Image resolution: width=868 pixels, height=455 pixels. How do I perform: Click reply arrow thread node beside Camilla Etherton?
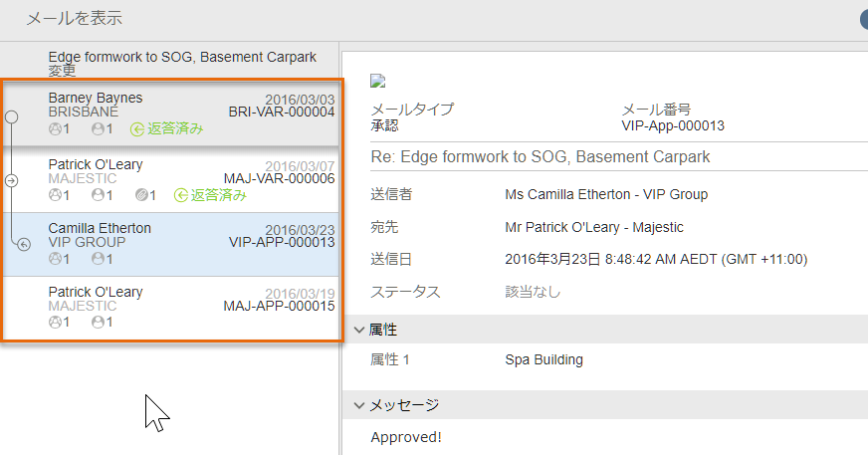click(24, 244)
